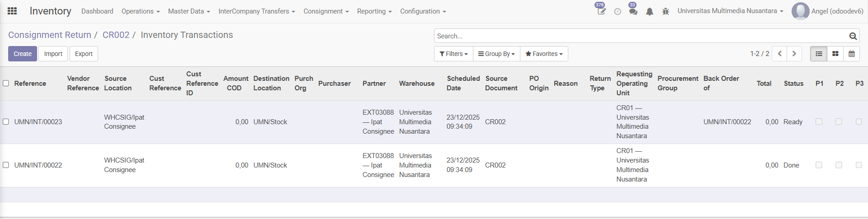Screen dimensions: 868x219
Task: Open the InterCompany Transfers menu
Action: point(256,11)
